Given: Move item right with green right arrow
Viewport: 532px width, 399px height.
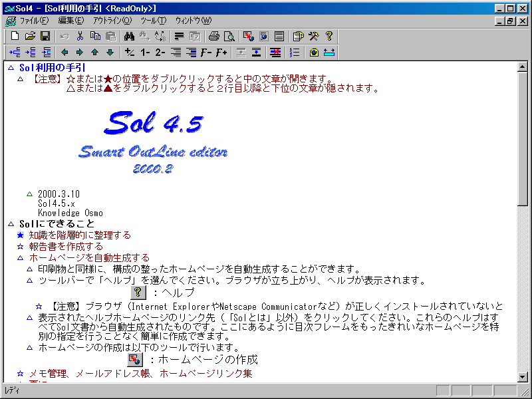Looking at the screenshot, I should tap(80, 53).
